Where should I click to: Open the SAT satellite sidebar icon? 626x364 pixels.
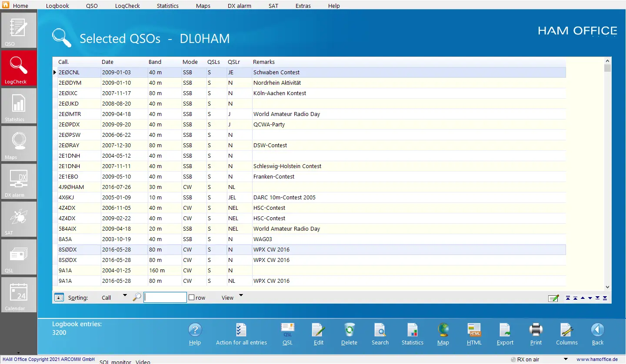pyautogui.click(x=19, y=219)
